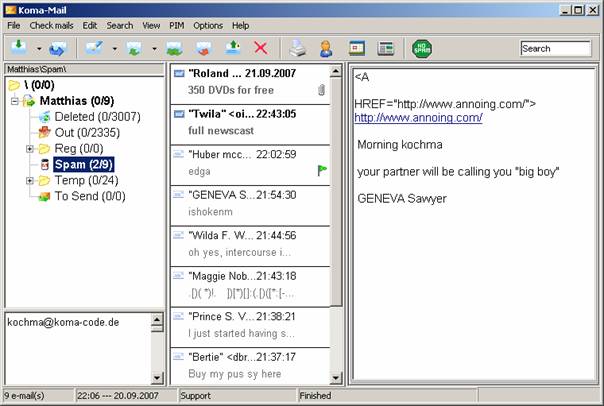Collapse the Matthias account tree node
Image resolution: width=604 pixels, height=406 pixels.
click(x=15, y=101)
